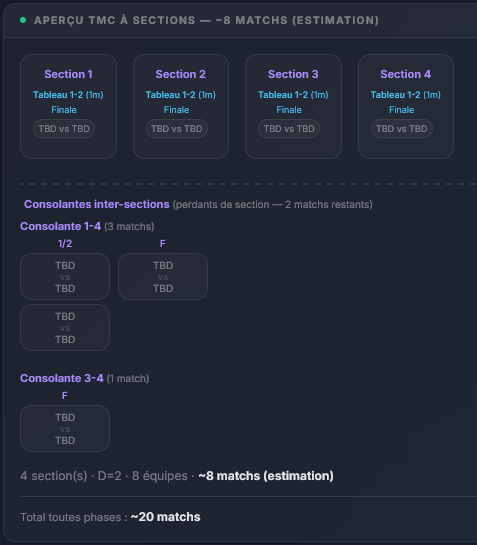Click TBD vs TBD pill in Section 1

click(x=64, y=129)
